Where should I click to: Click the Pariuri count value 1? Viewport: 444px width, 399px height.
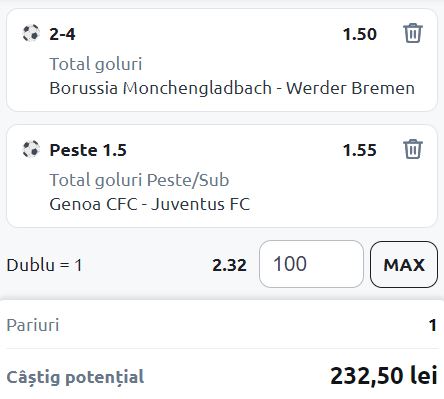(433, 325)
